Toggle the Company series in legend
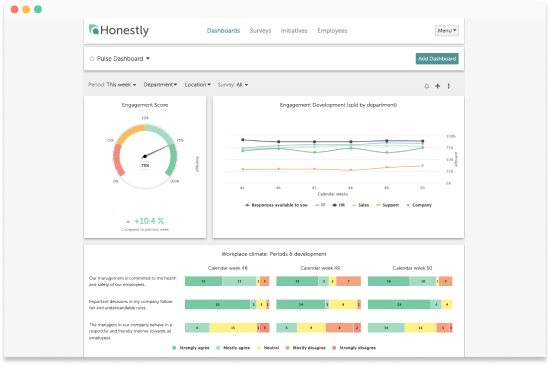Image resolution: width=550 pixels, height=365 pixels. tap(418, 205)
